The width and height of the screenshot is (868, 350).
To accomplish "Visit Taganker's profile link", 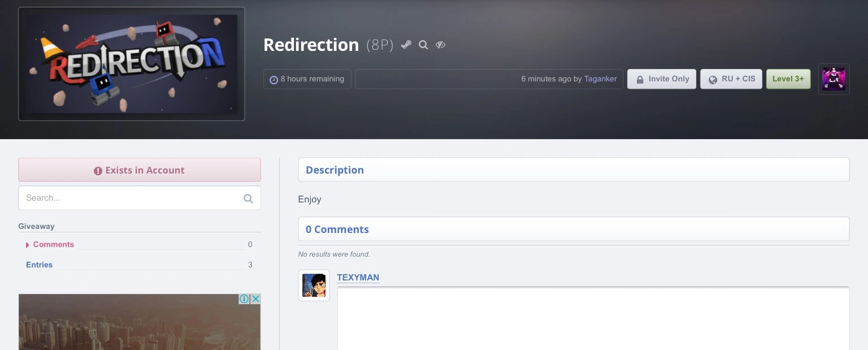I will pos(600,79).
